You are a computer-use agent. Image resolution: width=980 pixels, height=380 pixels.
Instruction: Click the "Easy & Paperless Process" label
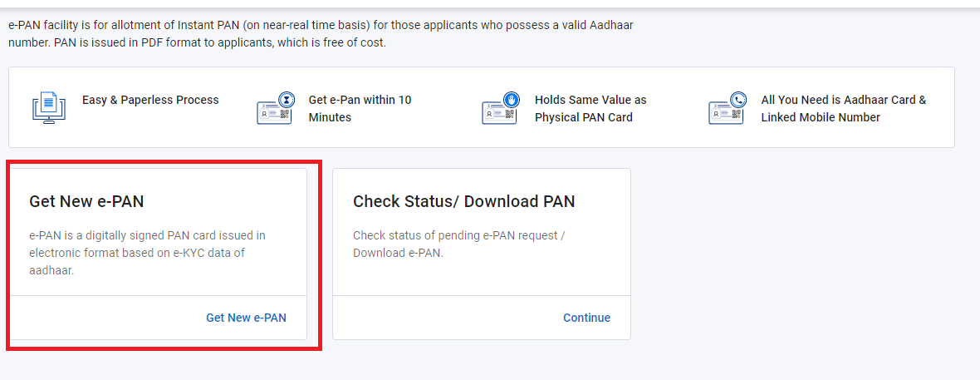(150, 100)
